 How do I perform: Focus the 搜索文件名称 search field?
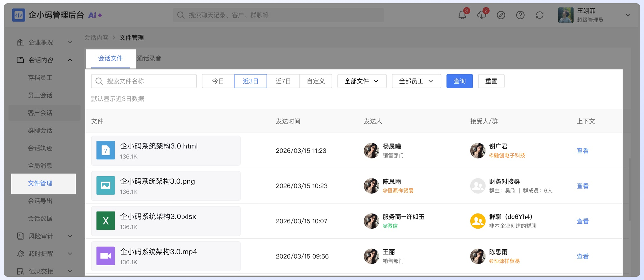point(144,81)
